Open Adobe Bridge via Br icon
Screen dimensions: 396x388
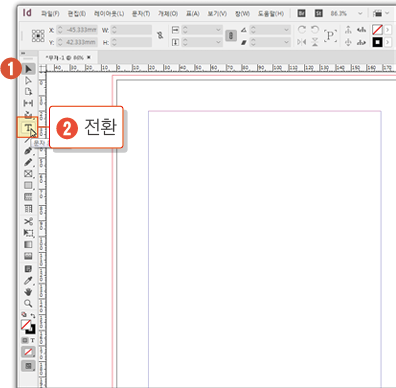click(x=301, y=13)
